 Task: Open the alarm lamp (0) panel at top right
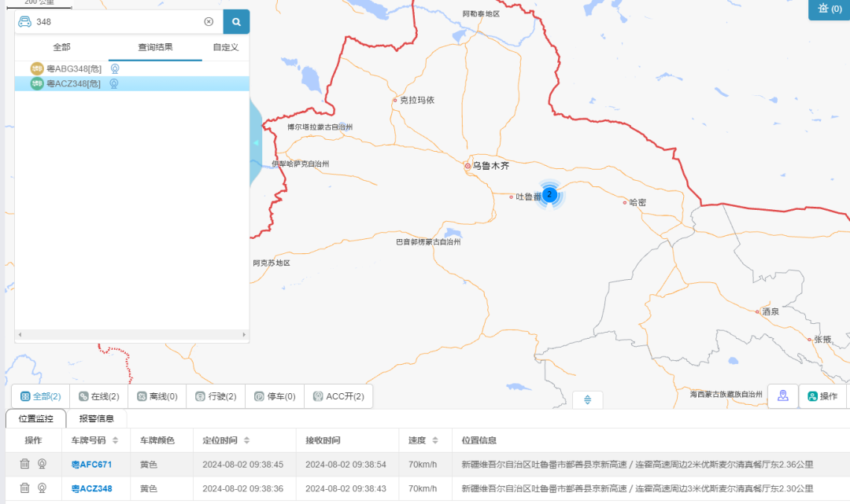[828, 10]
